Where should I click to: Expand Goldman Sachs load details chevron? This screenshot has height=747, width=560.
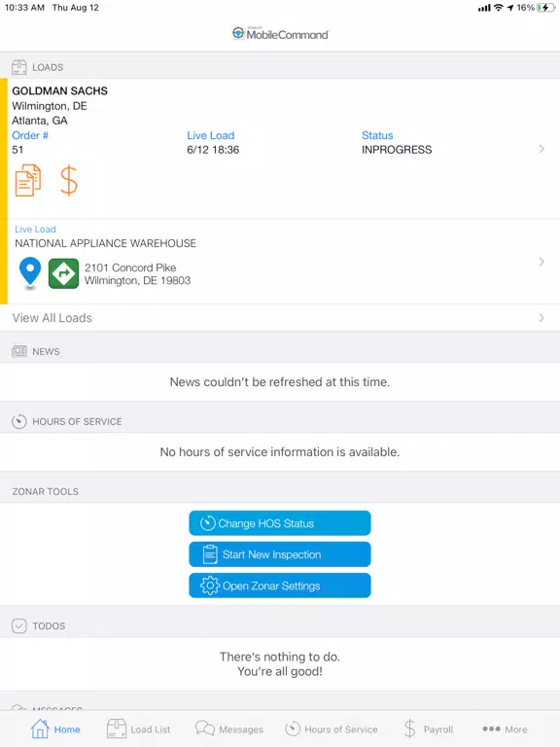(x=542, y=149)
